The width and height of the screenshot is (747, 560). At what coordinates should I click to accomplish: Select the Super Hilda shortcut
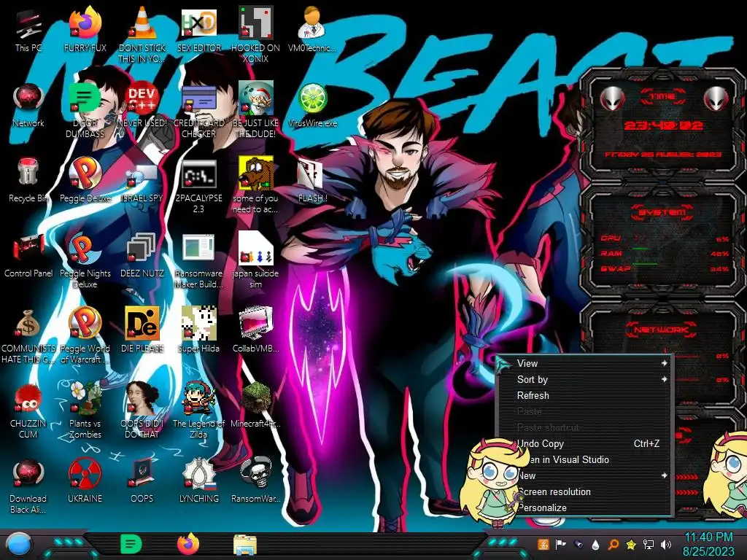[x=198, y=331]
